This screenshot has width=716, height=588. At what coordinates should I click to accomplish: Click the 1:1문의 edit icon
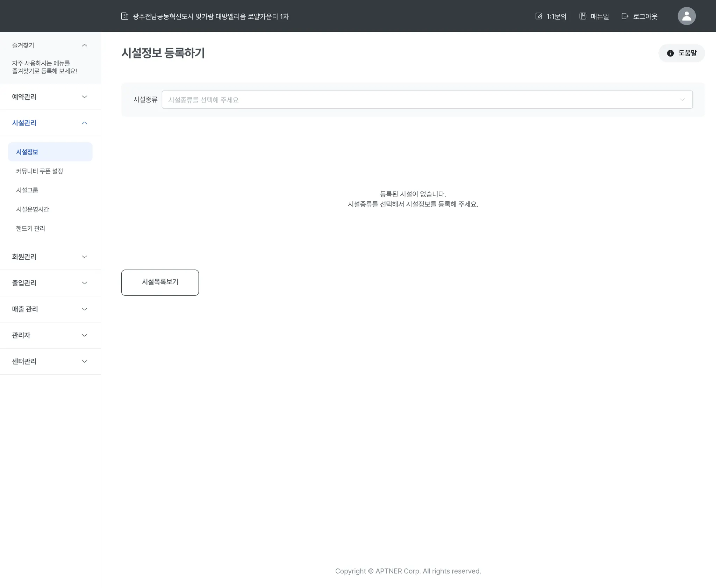[x=538, y=16]
